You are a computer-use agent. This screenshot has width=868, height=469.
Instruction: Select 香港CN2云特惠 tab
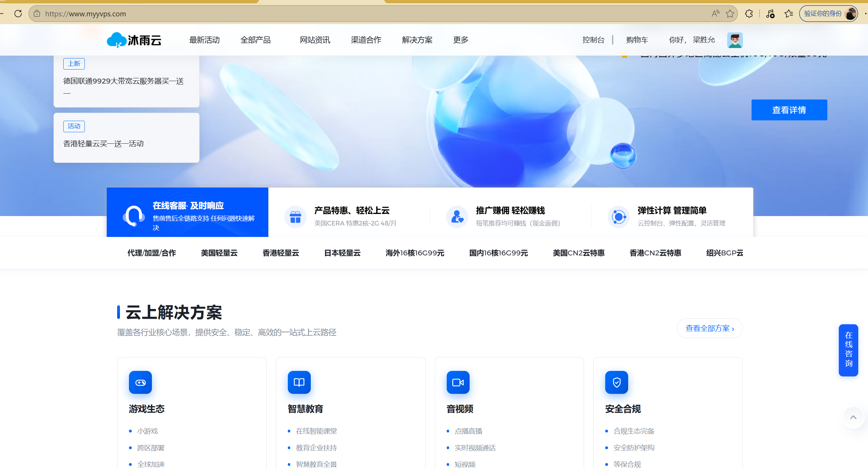pos(655,253)
